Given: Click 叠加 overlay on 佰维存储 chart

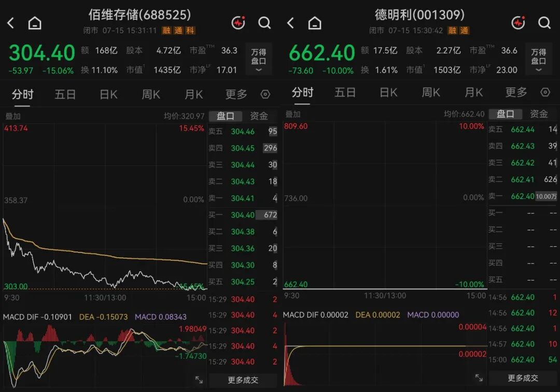Looking at the screenshot, I should pyautogui.click(x=13, y=116).
